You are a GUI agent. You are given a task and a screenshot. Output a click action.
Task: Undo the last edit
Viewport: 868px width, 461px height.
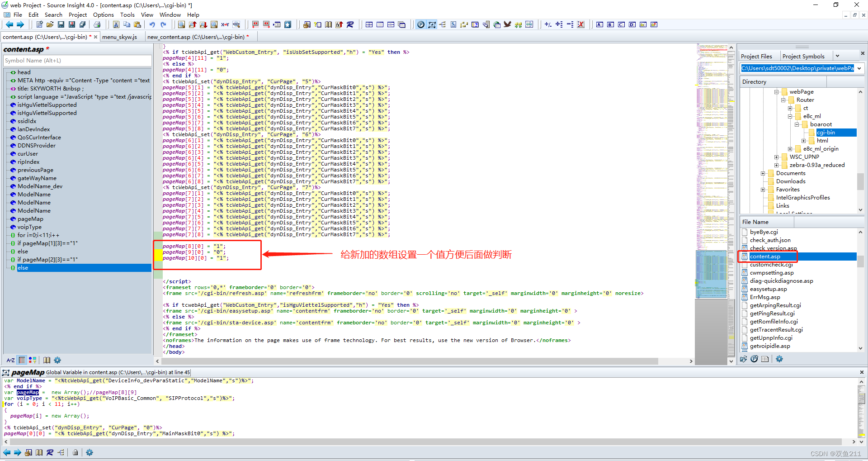click(x=152, y=24)
